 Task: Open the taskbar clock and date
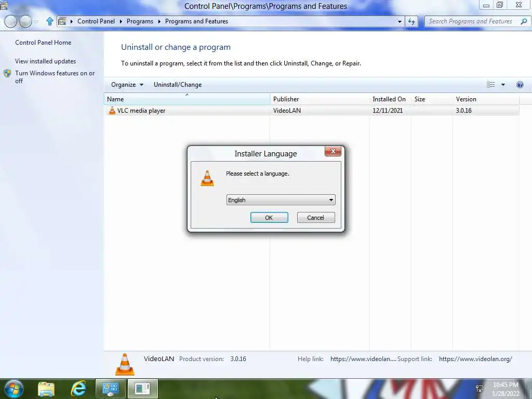[506, 389]
